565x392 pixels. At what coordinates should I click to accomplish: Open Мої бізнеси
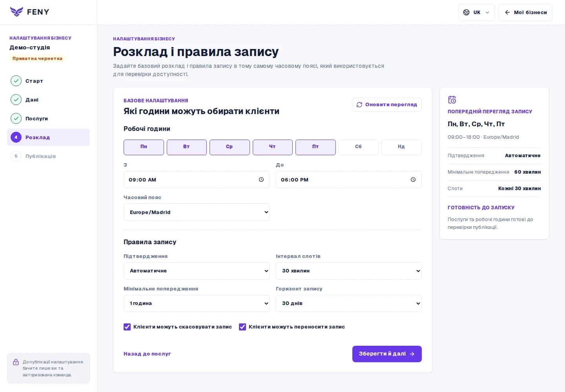tap(525, 13)
